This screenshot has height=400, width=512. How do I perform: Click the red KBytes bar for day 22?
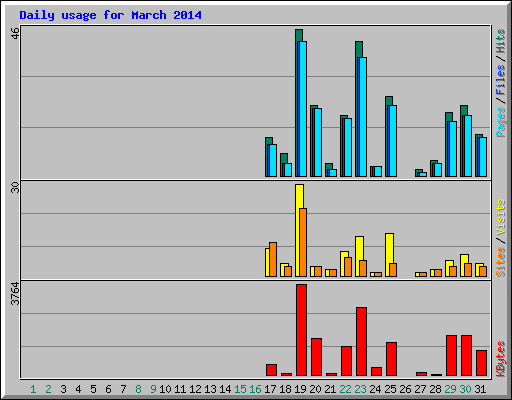tap(346, 361)
